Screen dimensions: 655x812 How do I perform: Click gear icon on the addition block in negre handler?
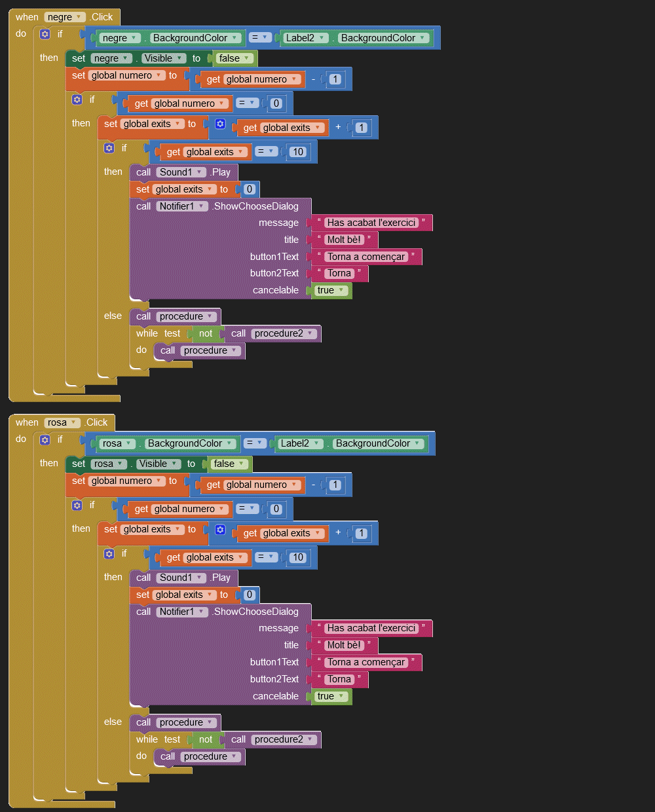[220, 124]
